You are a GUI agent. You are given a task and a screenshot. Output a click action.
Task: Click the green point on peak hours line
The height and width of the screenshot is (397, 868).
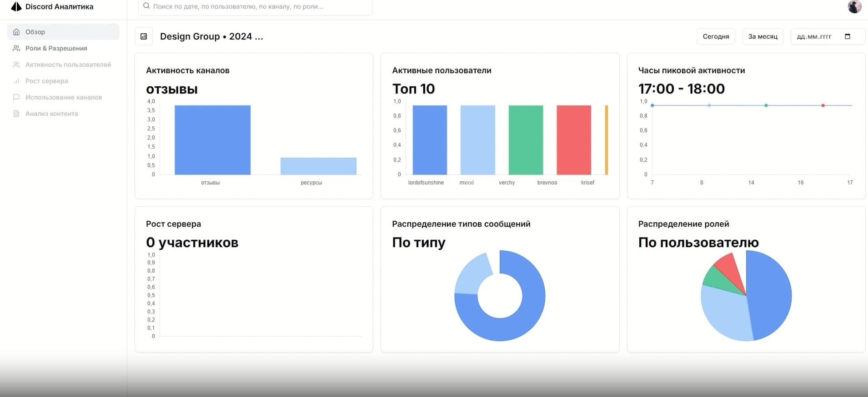(x=766, y=105)
